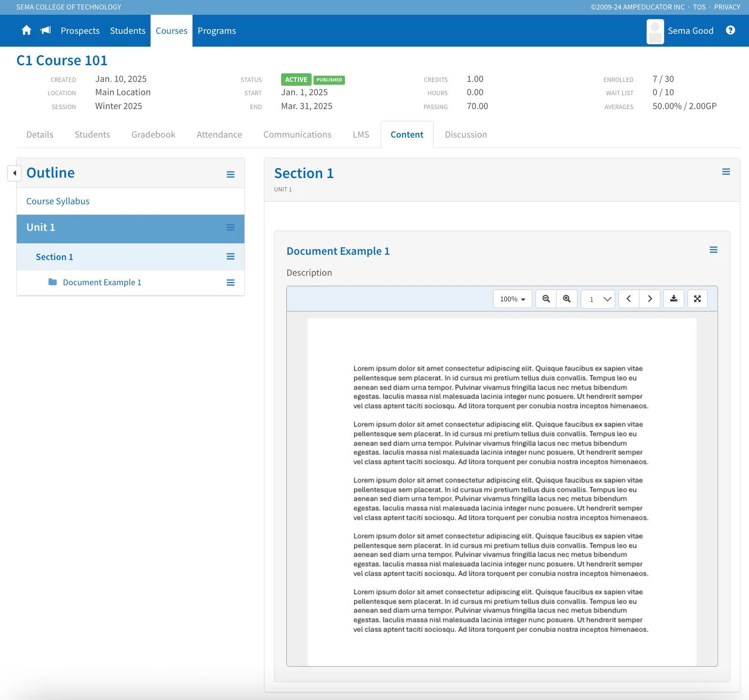The height and width of the screenshot is (700, 749).
Task: Click the C1 Course 101 title
Action: pos(62,60)
